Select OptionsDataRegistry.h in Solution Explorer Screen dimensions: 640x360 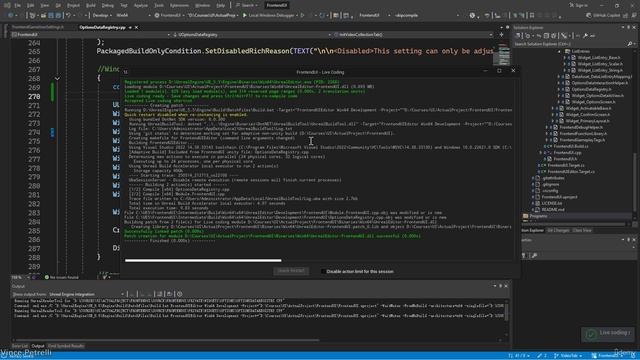point(591,89)
